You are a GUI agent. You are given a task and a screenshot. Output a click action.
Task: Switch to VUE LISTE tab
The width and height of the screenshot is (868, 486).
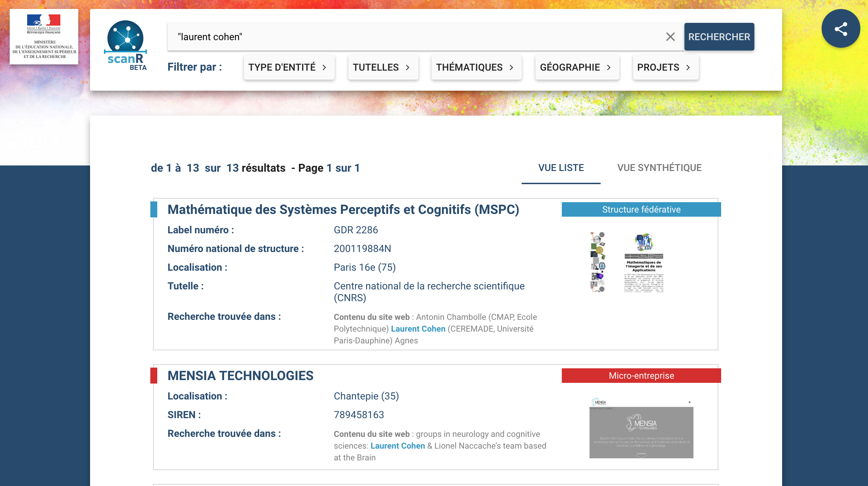tap(561, 168)
